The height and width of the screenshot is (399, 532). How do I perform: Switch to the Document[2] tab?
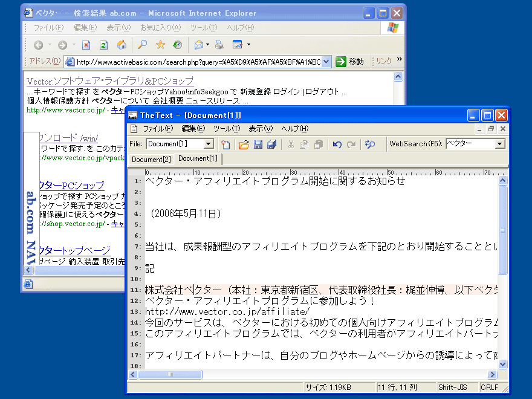(151, 160)
